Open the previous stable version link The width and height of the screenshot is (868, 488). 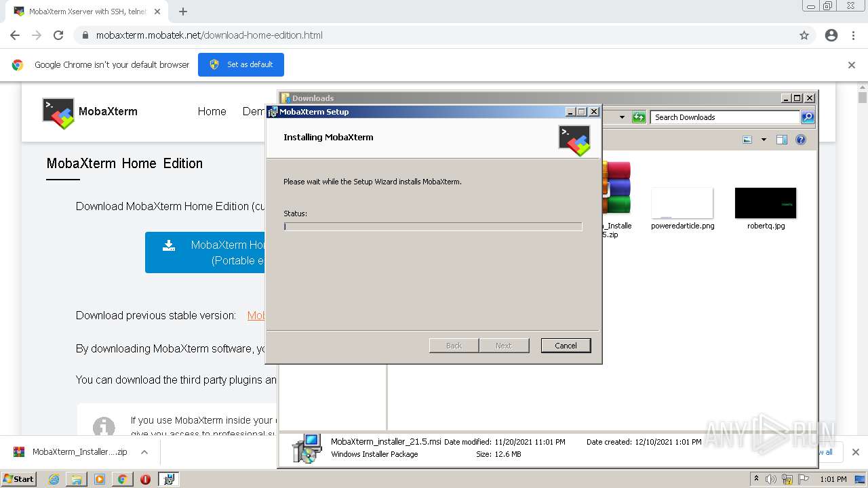pyautogui.click(x=256, y=315)
